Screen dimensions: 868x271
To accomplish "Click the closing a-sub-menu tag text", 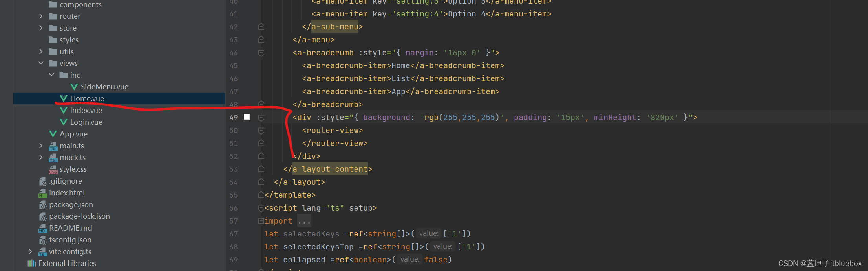I will pos(333,27).
